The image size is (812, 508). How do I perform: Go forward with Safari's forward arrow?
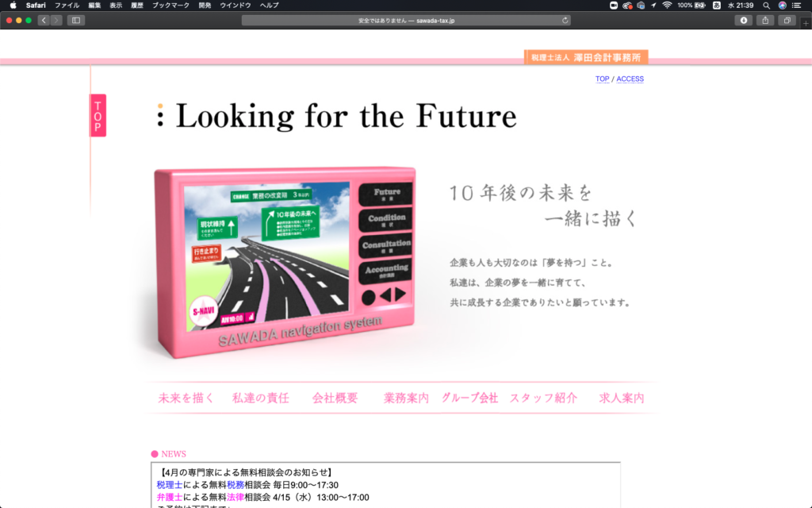click(x=56, y=20)
